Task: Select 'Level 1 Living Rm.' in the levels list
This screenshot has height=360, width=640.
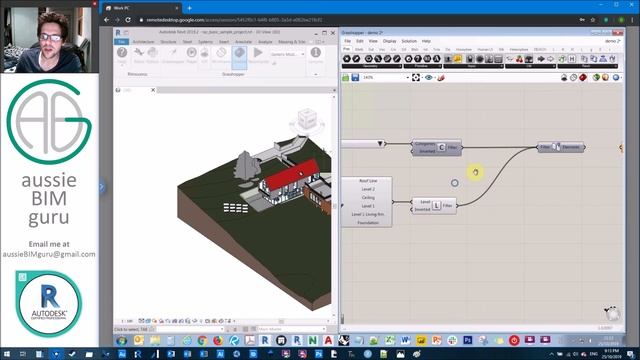Action: pyautogui.click(x=368, y=214)
